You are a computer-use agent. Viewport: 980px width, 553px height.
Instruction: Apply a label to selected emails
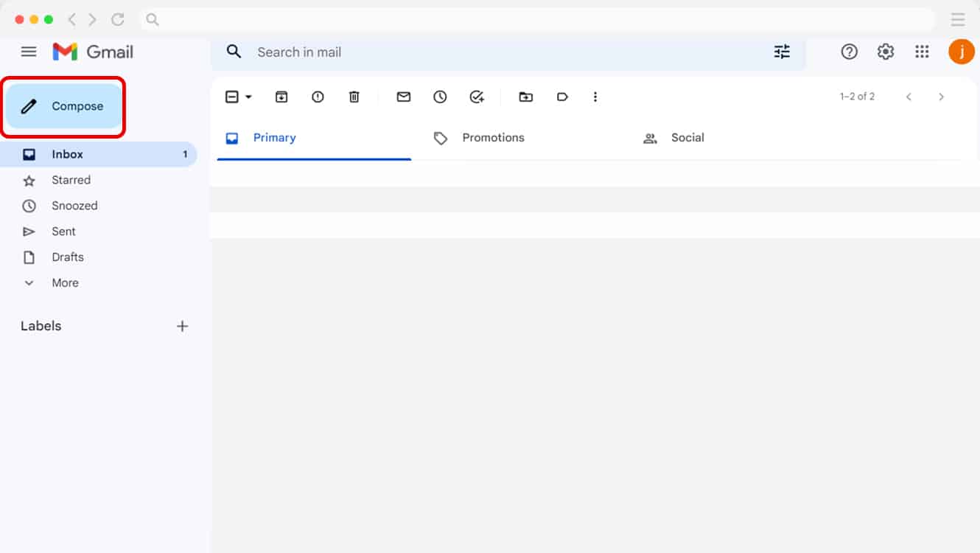pos(562,96)
